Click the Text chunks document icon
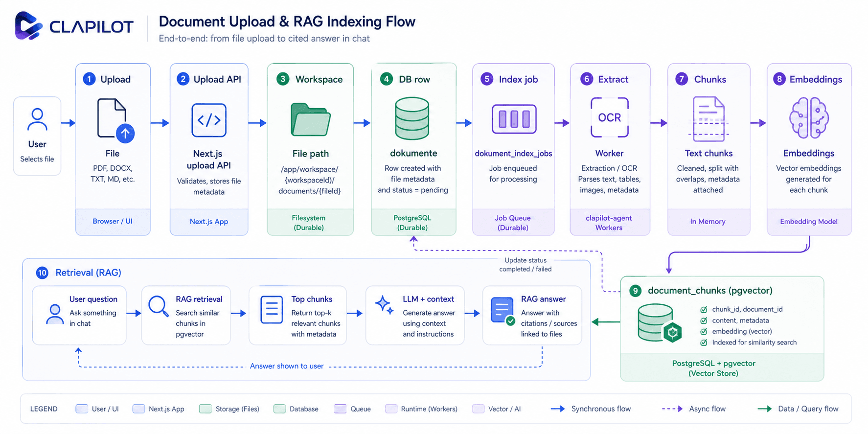 coord(708,119)
